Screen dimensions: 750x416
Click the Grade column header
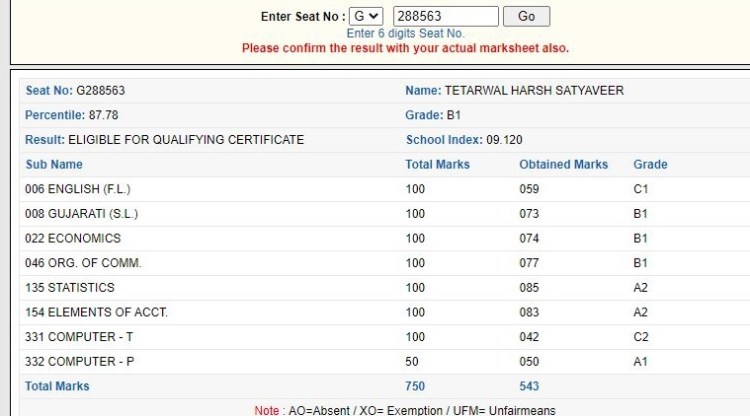[x=650, y=164]
